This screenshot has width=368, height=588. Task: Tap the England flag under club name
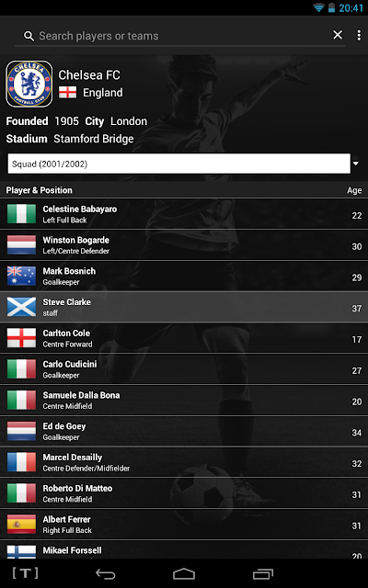pyautogui.click(x=67, y=92)
